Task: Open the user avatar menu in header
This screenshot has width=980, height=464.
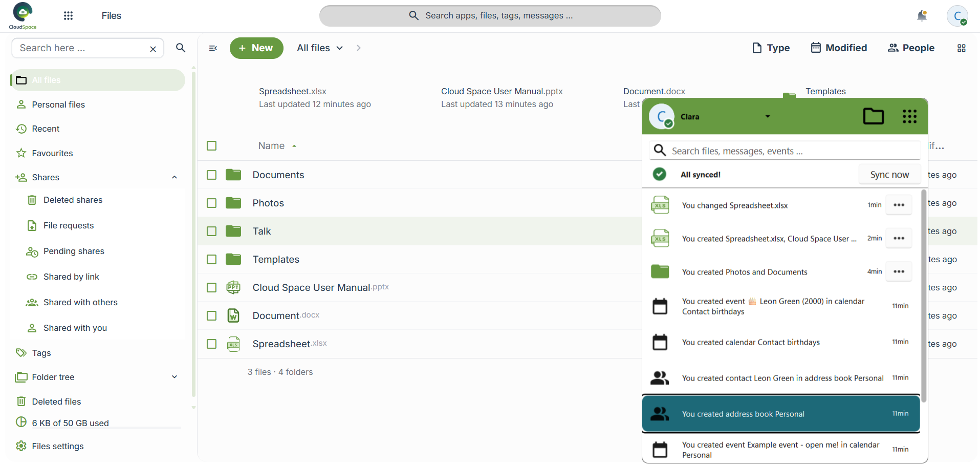Action: pyautogui.click(x=957, y=16)
